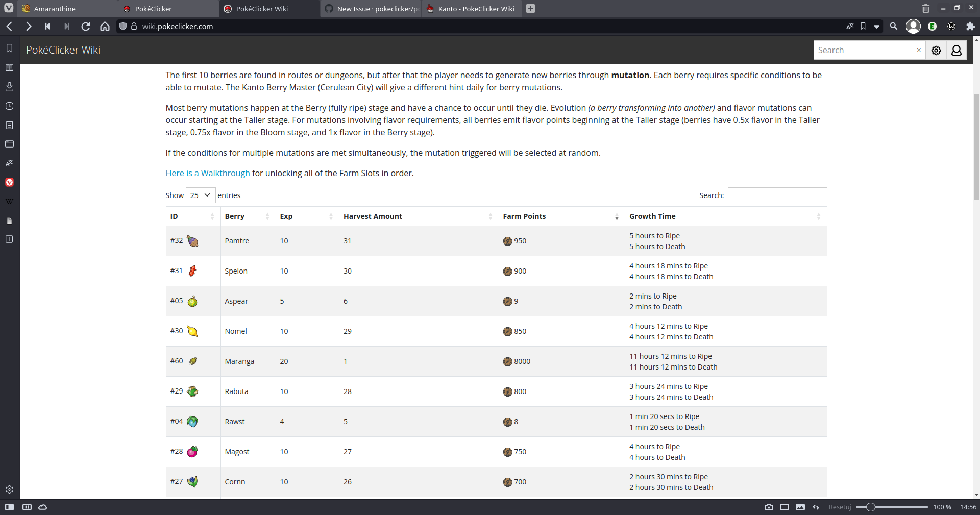Open the 'Here is a Walkthrough' link
The width and height of the screenshot is (980, 515).
click(207, 173)
